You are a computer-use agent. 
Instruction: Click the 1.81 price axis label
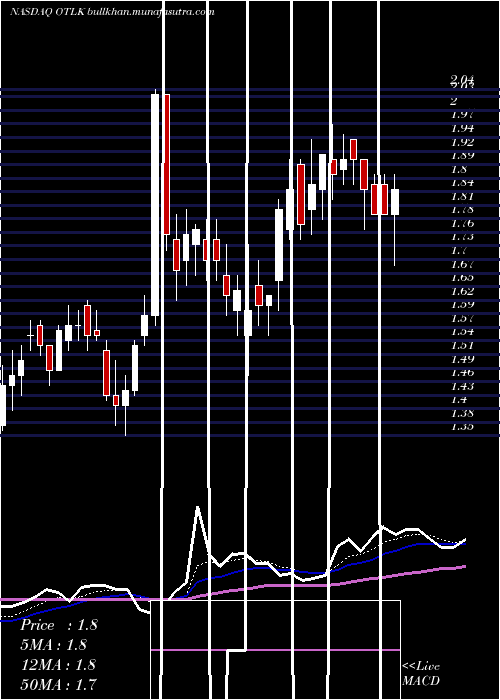pyautogui.click(x=462, y=196)
